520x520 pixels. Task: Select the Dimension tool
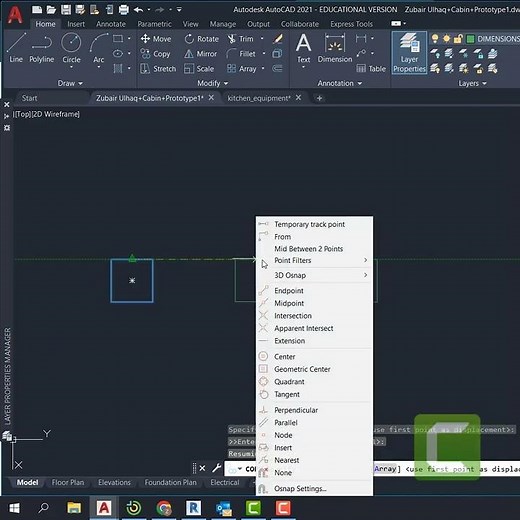tap(335, 48)
